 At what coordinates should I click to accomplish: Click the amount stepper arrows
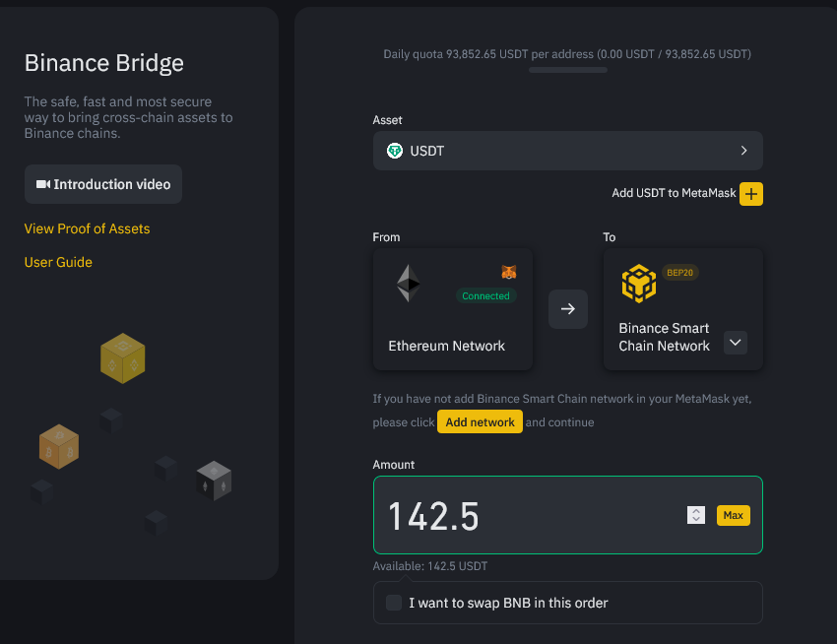click(x=696, y=515)
